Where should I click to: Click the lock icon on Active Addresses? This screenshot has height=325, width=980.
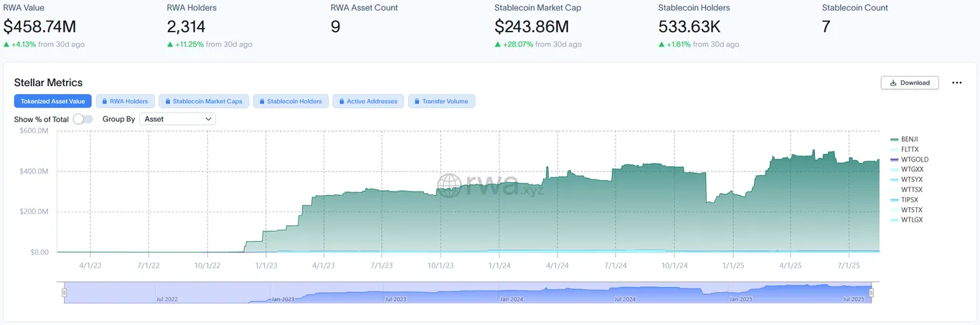(x=341, y=101)
